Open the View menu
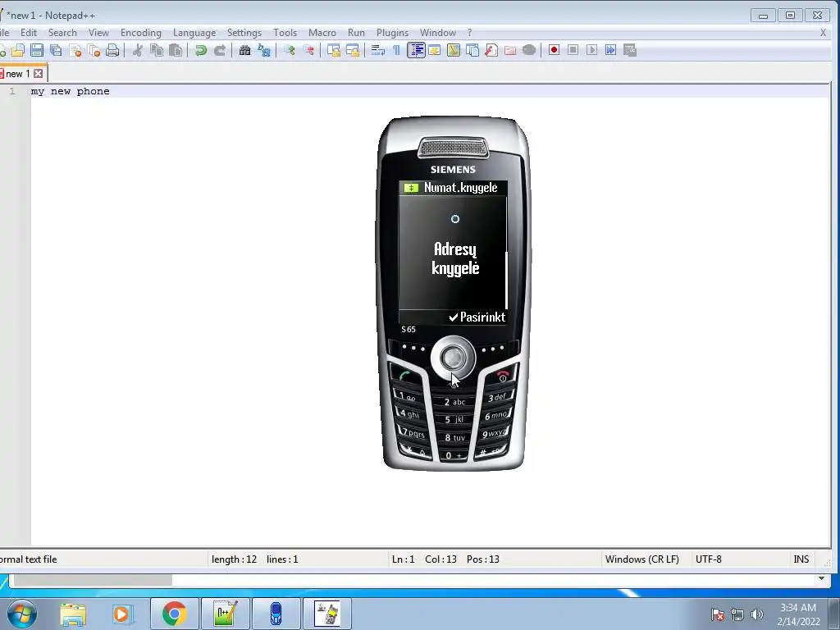Viewport: 840px width, 630px height. pyautogui.click(x=98, y=33)
